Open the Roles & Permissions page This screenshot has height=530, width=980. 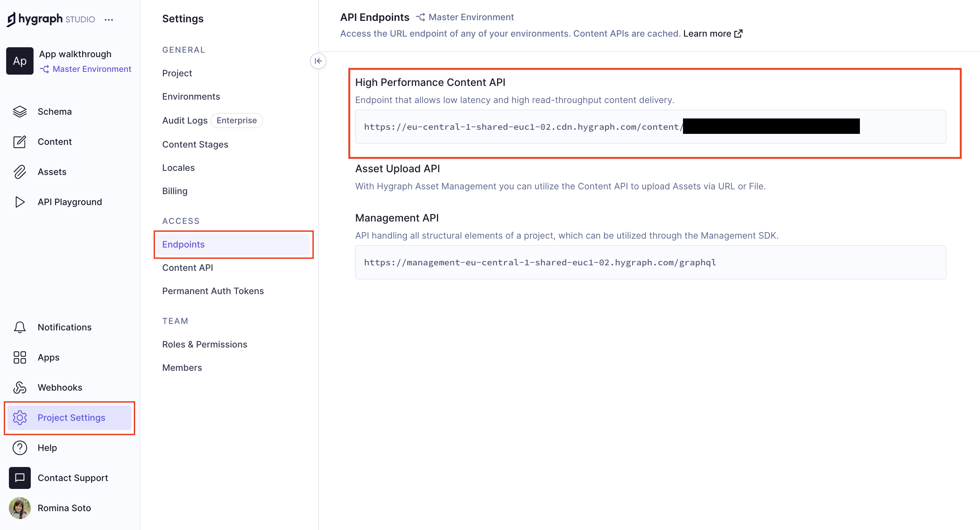[x=205, y=345]
